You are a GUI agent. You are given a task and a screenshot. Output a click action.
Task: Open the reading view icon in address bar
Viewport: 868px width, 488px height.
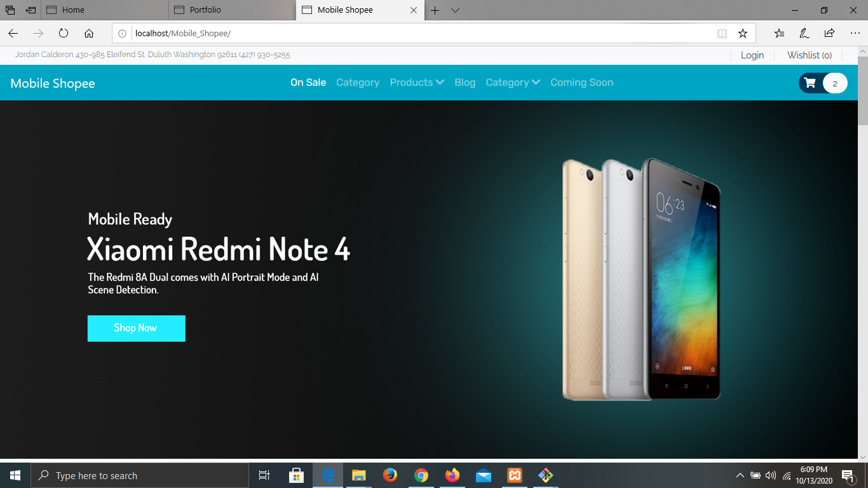tap(722, 34)
